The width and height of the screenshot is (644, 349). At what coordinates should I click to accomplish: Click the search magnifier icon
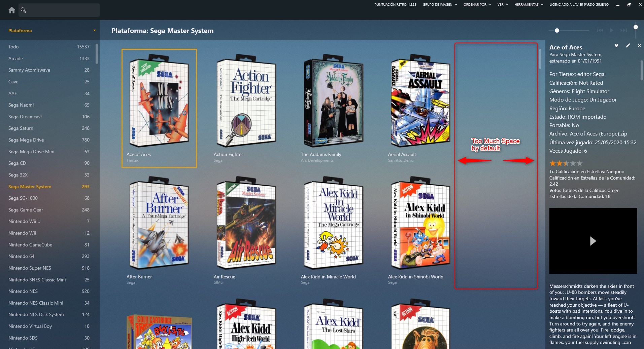click(23, 10)
